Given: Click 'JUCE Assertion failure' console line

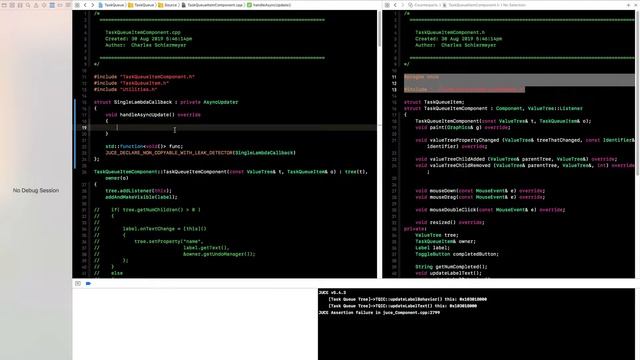Looking at the screenshot, I should [379, 313].
